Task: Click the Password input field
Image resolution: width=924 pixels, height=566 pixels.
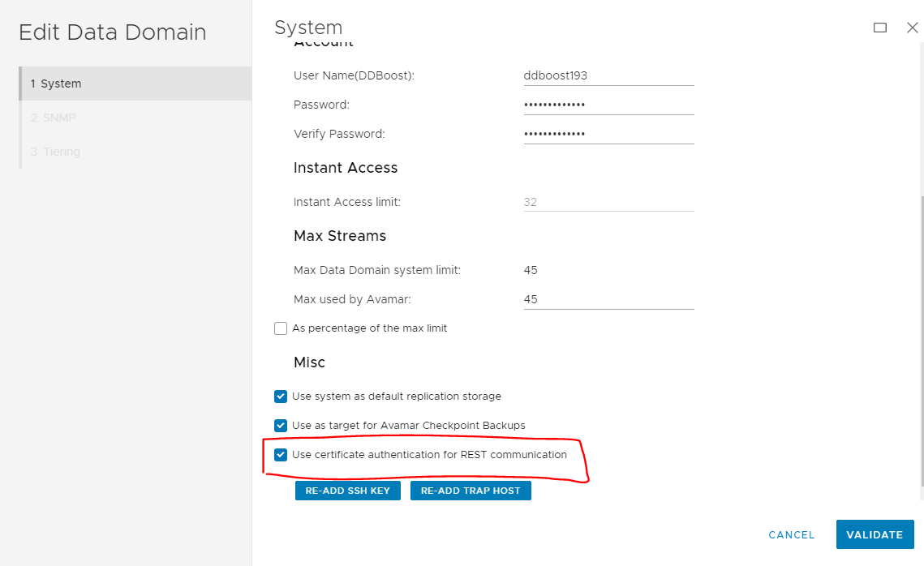Action: (608, 104)
